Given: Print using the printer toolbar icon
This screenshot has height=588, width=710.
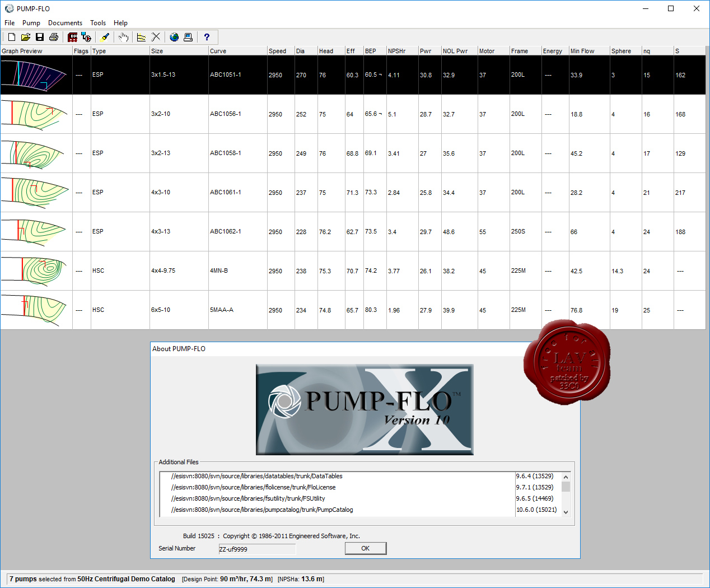Looking at the screenshot, I should click(54, 37).
